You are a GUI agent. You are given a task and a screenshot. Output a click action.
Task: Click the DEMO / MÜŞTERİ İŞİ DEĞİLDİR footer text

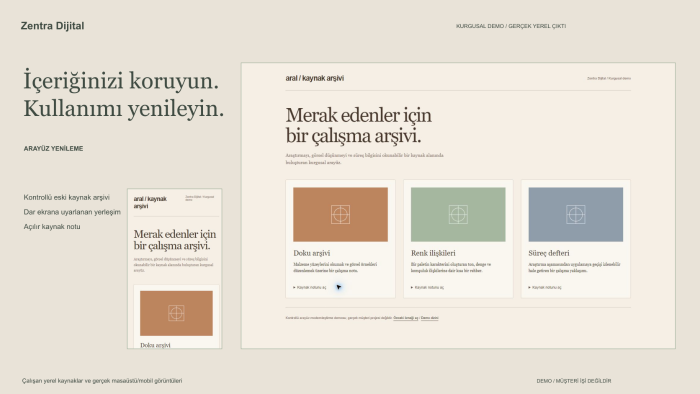pos(574,381)
